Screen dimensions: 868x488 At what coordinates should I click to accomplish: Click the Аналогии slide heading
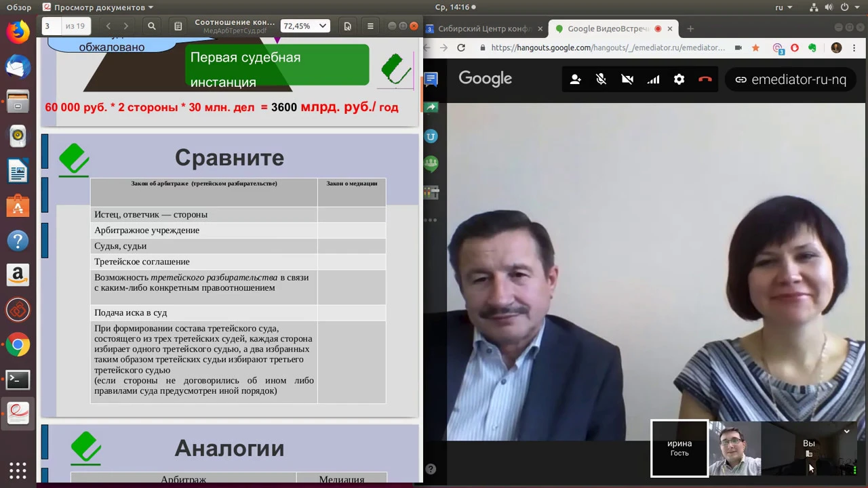(229, 448)
